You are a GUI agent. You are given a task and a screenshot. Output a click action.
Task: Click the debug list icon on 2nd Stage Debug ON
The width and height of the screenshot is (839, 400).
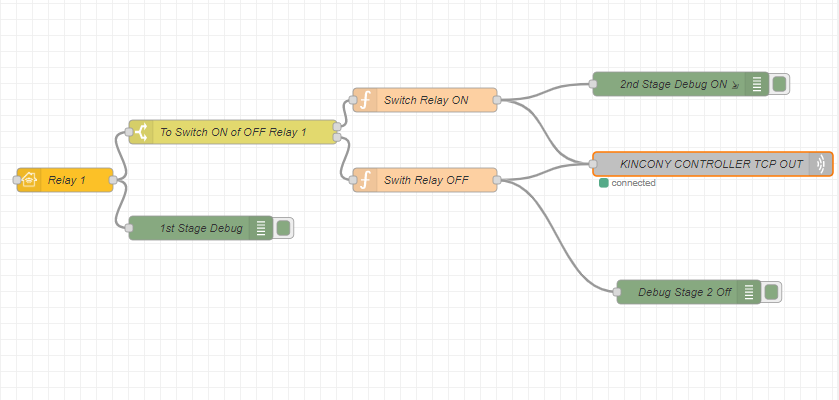757,84
